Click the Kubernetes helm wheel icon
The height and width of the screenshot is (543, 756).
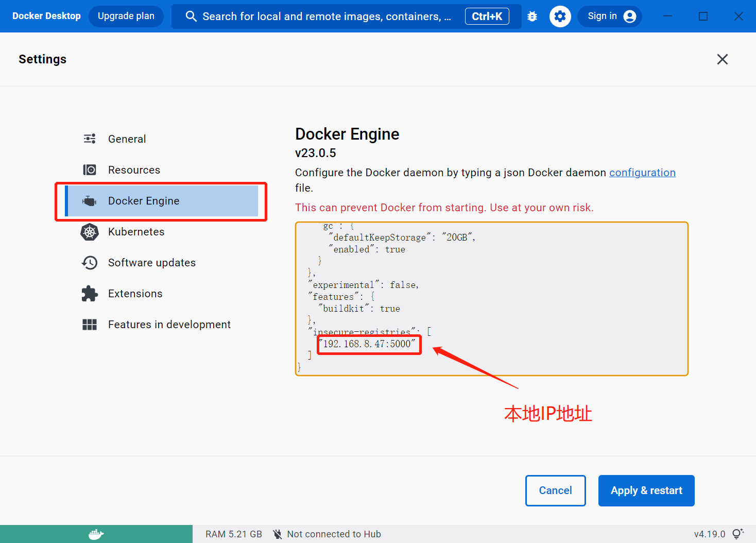click(x=90, y=232)
